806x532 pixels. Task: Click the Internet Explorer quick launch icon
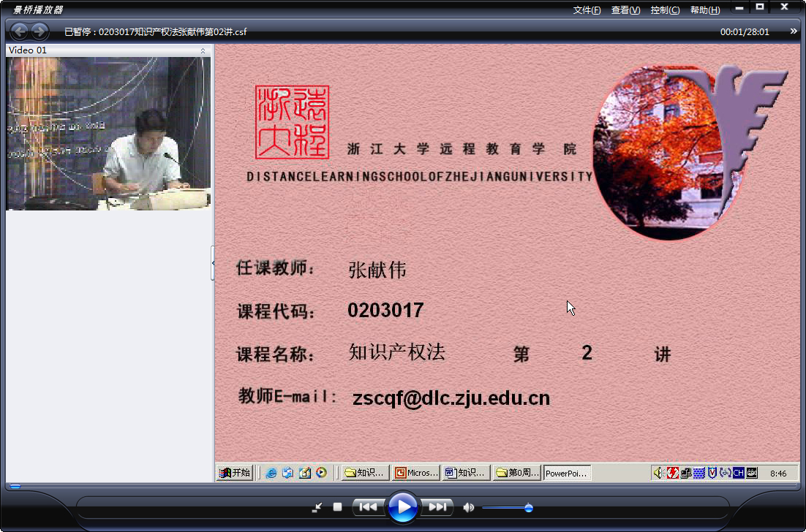pos(271,472)
